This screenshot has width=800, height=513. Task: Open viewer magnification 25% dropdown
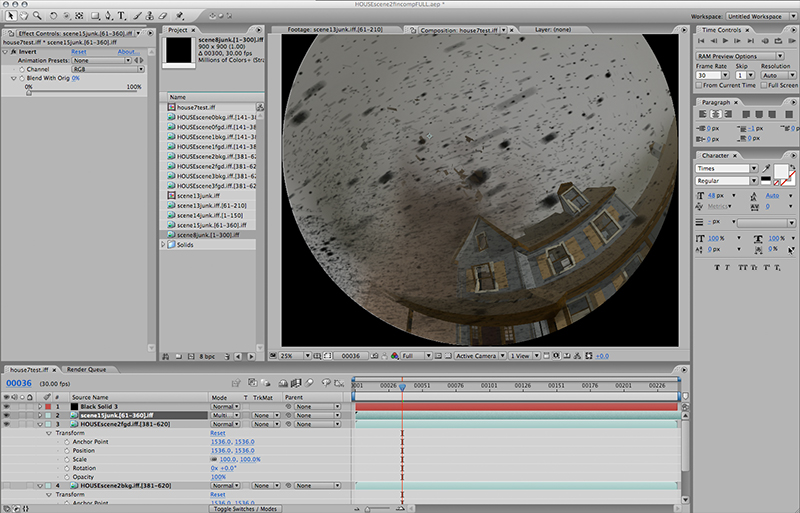294,356
